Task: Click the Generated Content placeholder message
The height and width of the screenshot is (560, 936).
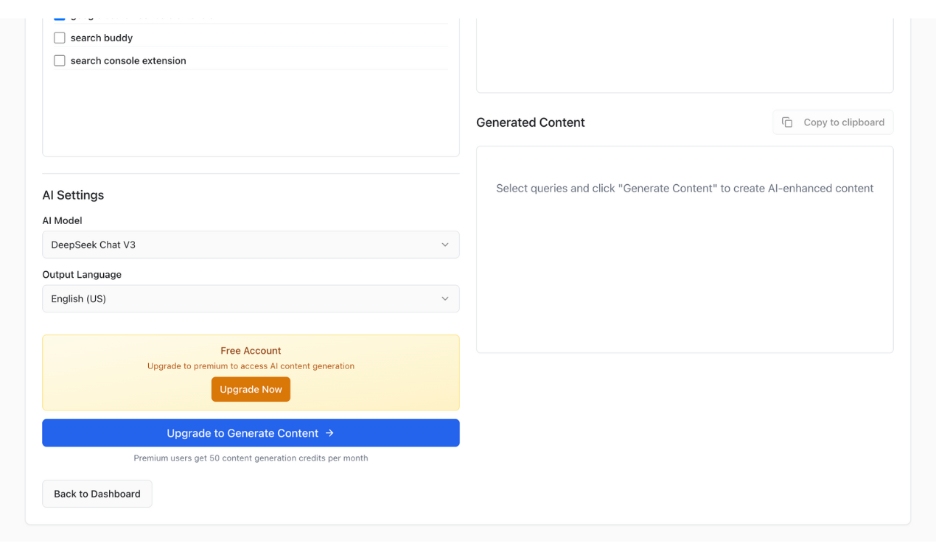Action: point(685,189)
